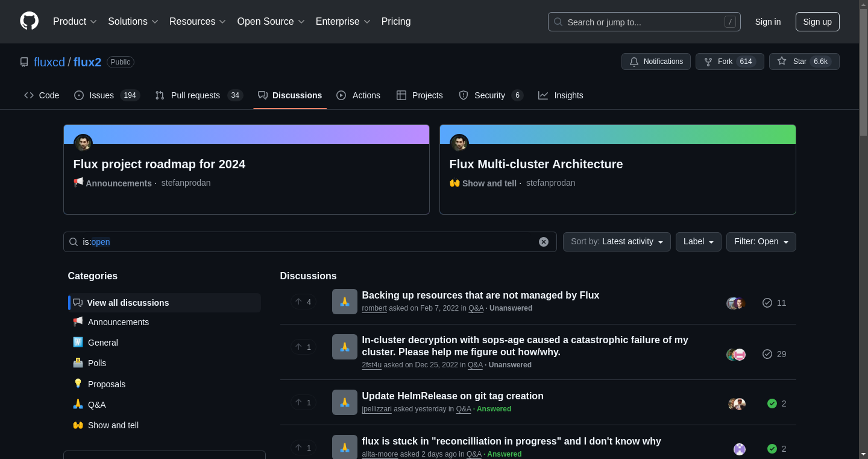
Task: Open the Security tab
Action: [491, 95]
